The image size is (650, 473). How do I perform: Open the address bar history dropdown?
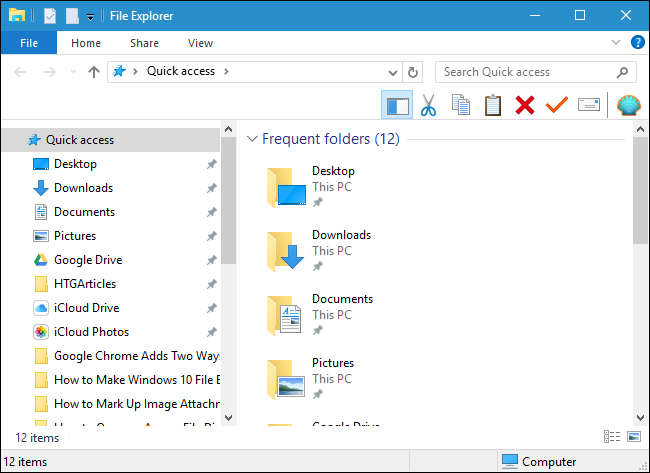point(394,72)
